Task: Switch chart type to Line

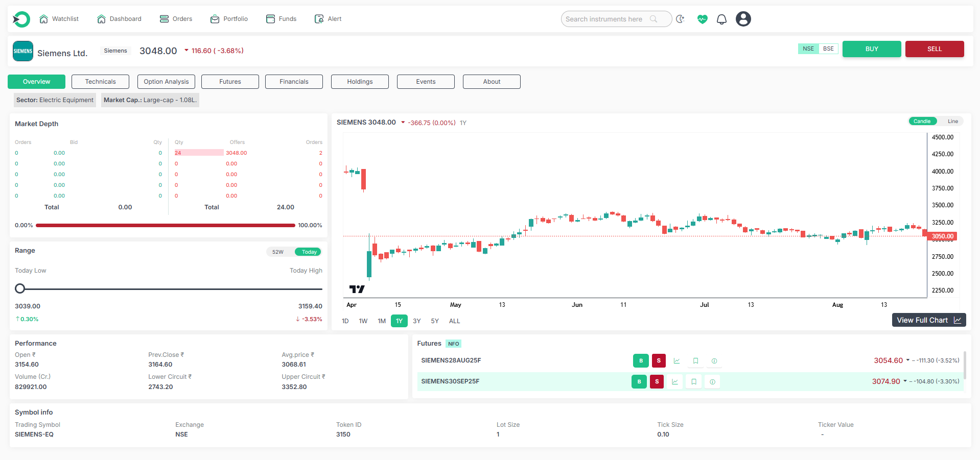Action: click(952, 122)
